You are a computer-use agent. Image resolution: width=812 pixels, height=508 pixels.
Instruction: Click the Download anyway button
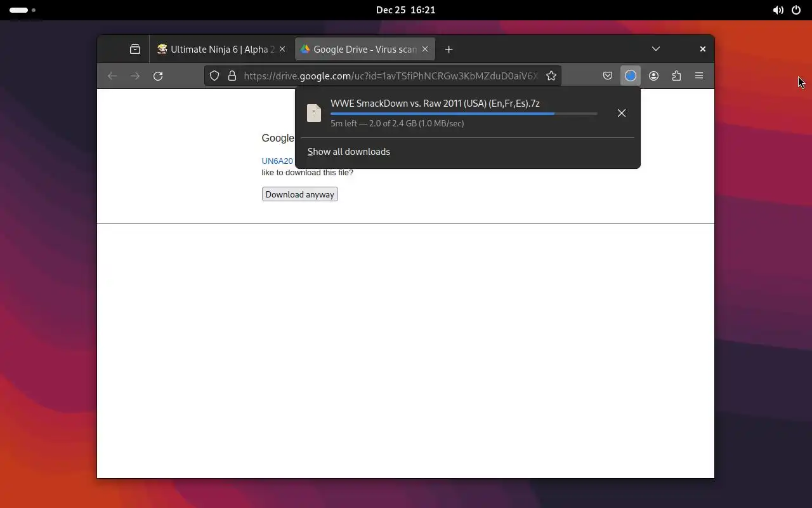pyautogui.click(x=299, y=194)
